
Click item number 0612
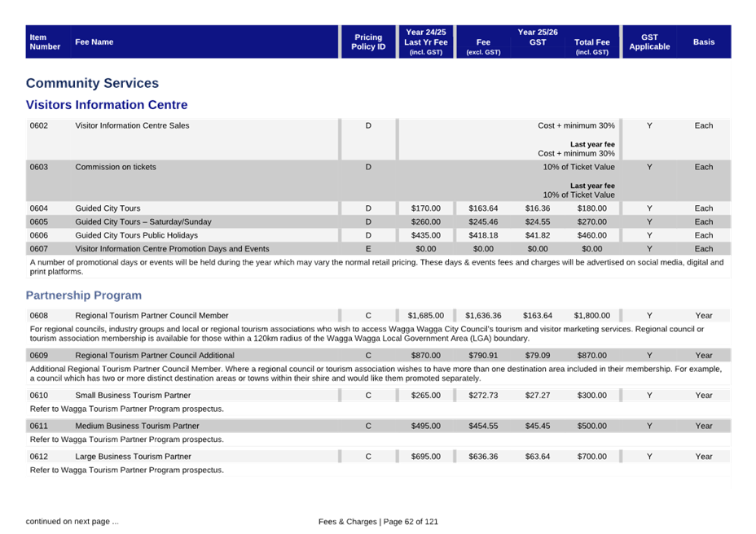[39, 457]
